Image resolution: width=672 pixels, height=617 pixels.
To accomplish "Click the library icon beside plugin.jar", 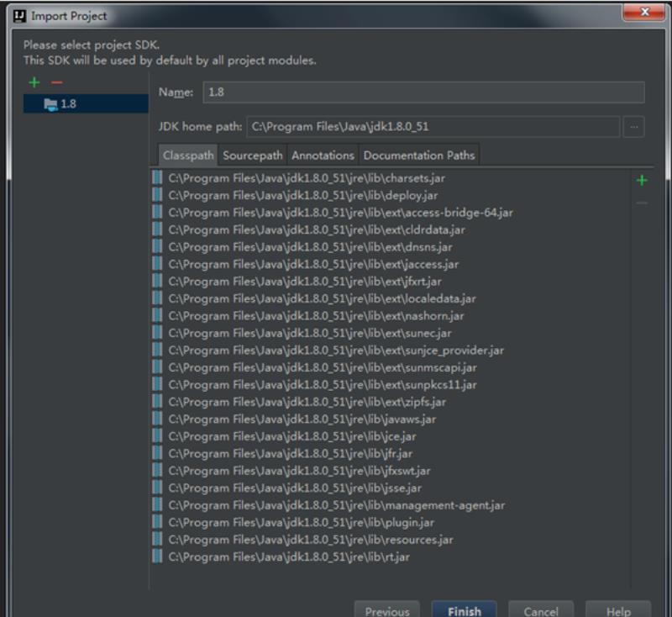I will coord(157,522).
